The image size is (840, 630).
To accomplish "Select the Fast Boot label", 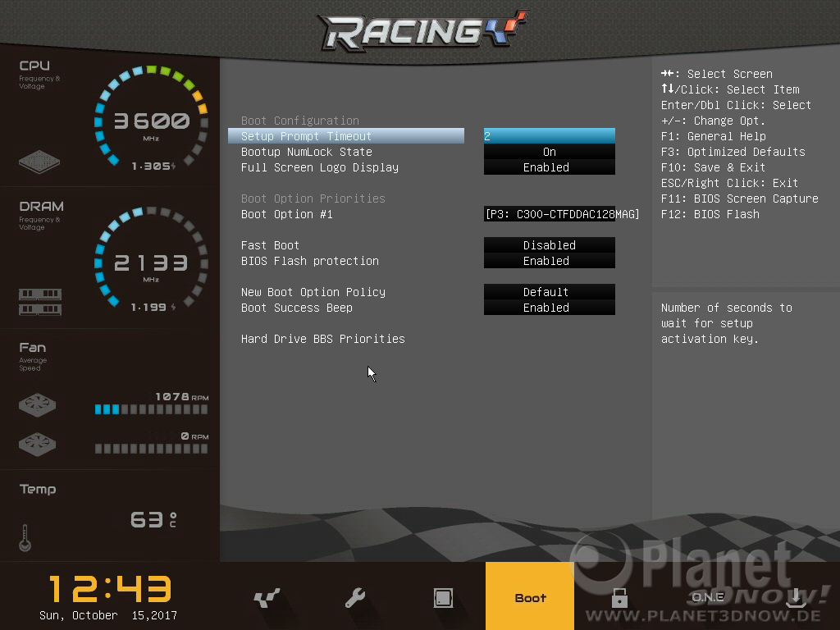I will pos(270,244).
